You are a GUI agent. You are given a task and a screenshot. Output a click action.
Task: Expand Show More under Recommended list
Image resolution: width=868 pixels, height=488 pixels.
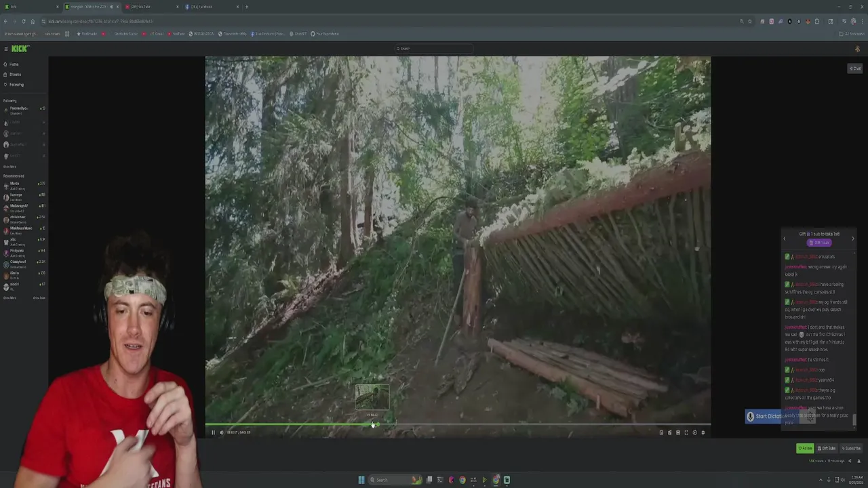(x=9, y=298)
